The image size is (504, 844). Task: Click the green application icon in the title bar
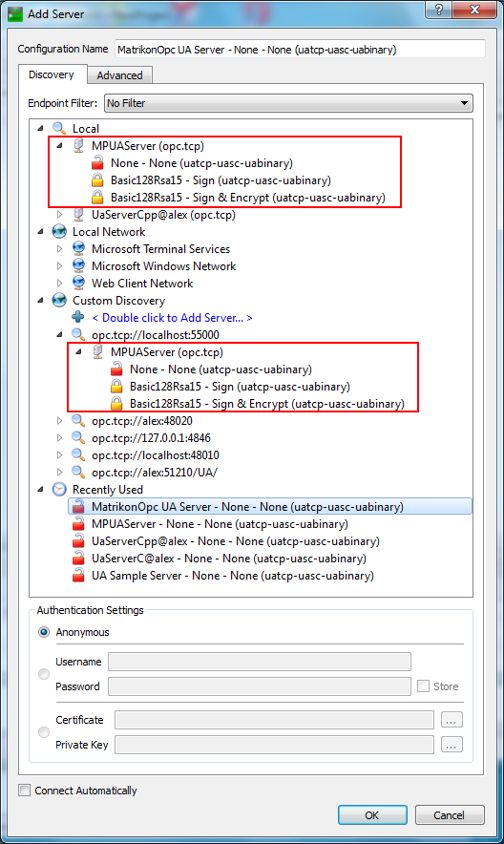(x=15, y=14)
